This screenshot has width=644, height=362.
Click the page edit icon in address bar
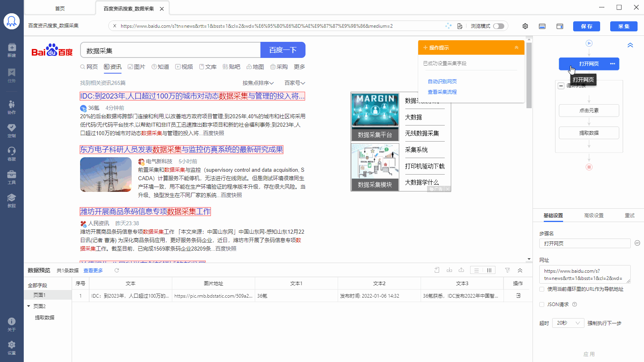pyautogui.click(x=460, y=26)
